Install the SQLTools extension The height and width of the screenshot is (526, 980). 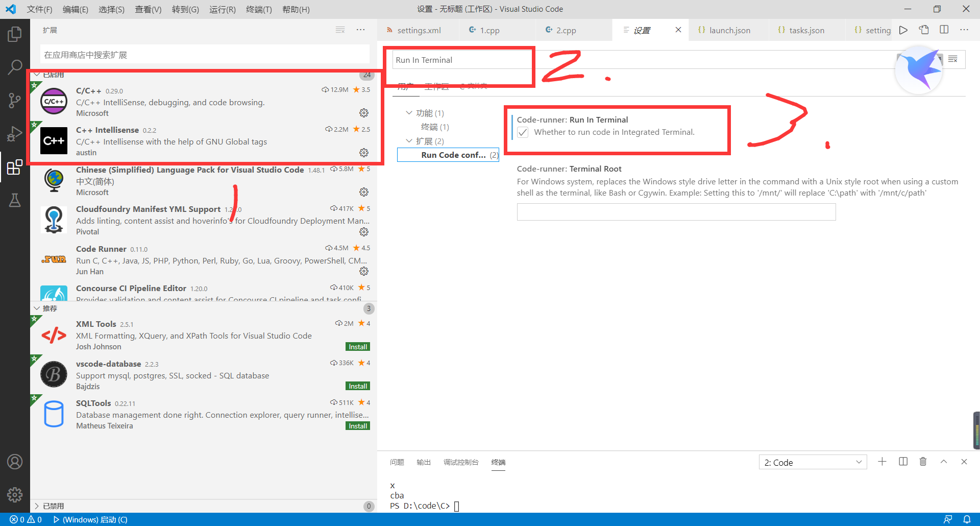click(x=358, y=426)
